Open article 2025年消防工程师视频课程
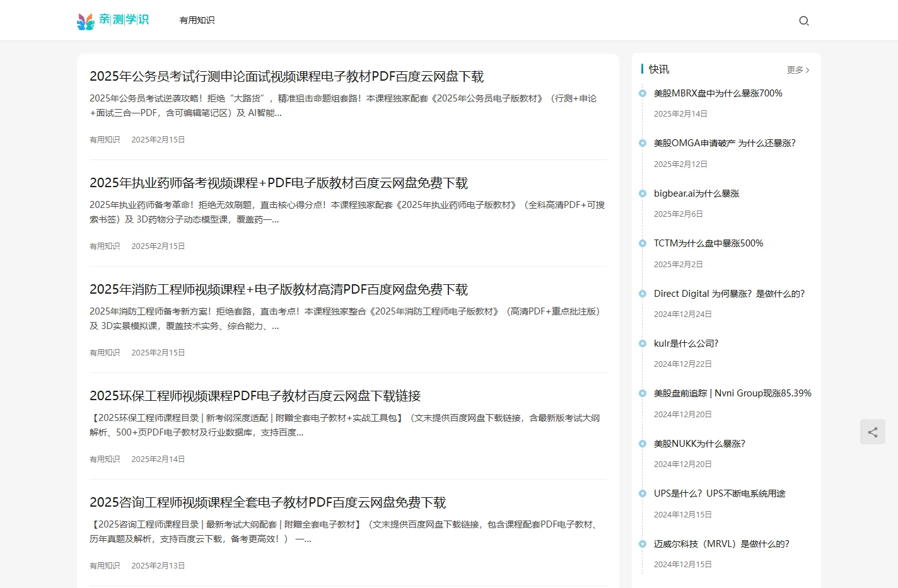This screenshot has width=898, height=588. click(279, 289)
